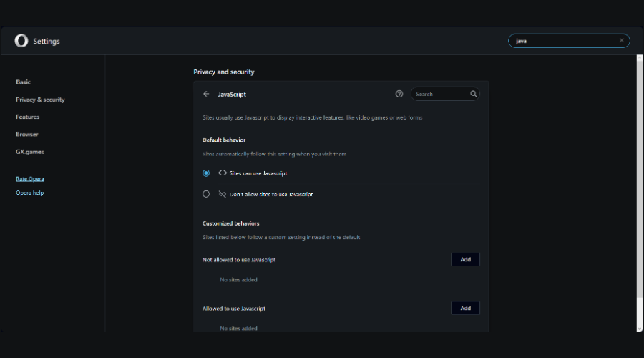Focus the settings search field containing java
This screenshot has width=644, height=358.
562,41
